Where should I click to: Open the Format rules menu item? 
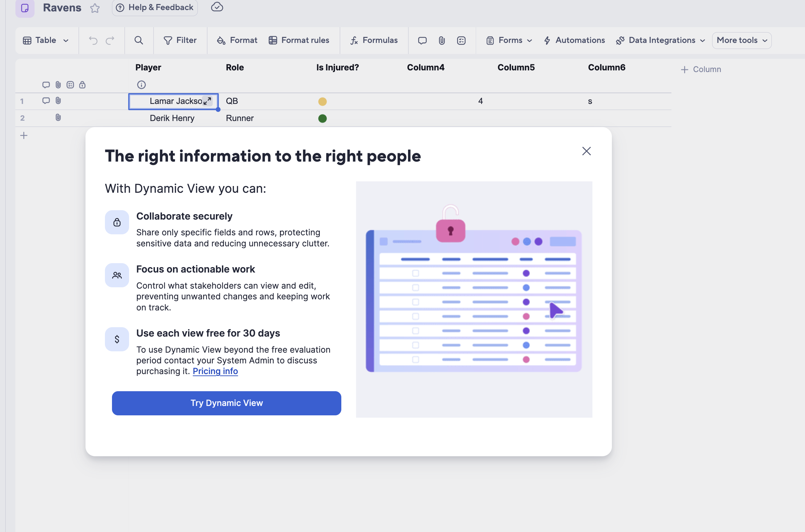(x=299, y=40)
